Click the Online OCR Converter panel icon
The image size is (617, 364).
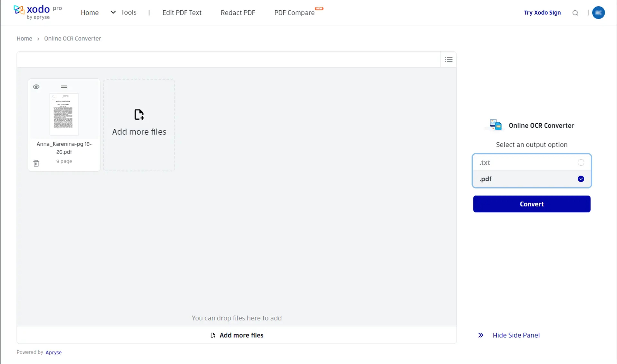496,125
